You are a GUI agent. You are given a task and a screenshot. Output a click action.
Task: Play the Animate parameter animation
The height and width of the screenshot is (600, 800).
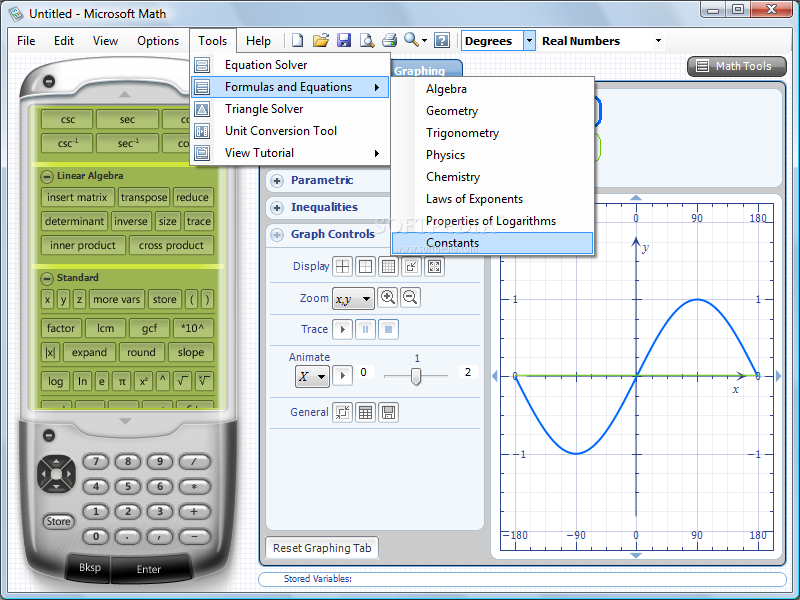coord(342,376)
